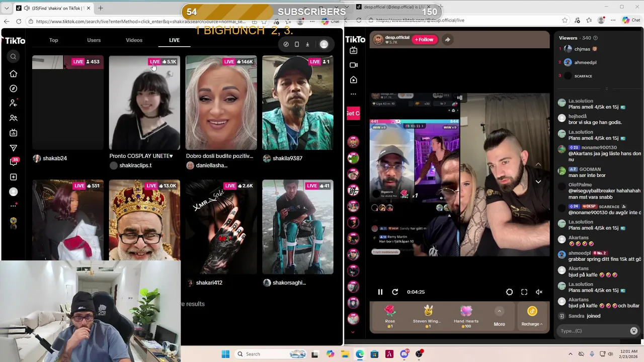The height and width of the screenshot is (362, 644).
Task: Click the LIVE TV icon in right window sidebar
Action: click(354, 50)
